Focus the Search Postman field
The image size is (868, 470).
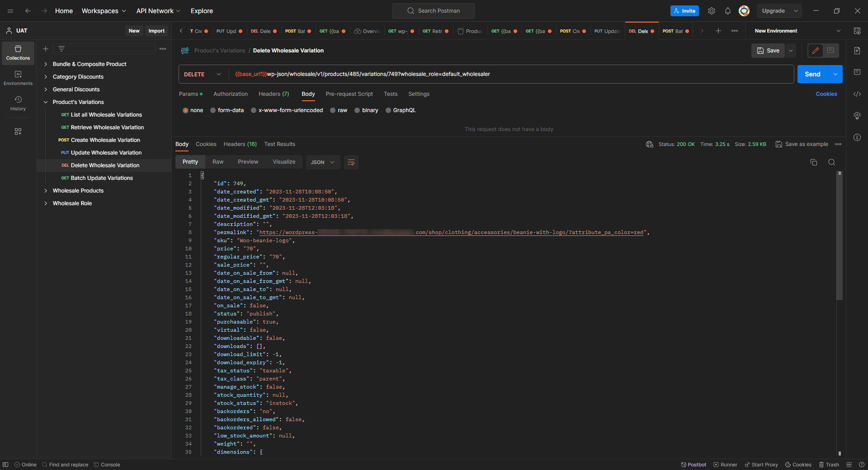click(x=434, y=11)
